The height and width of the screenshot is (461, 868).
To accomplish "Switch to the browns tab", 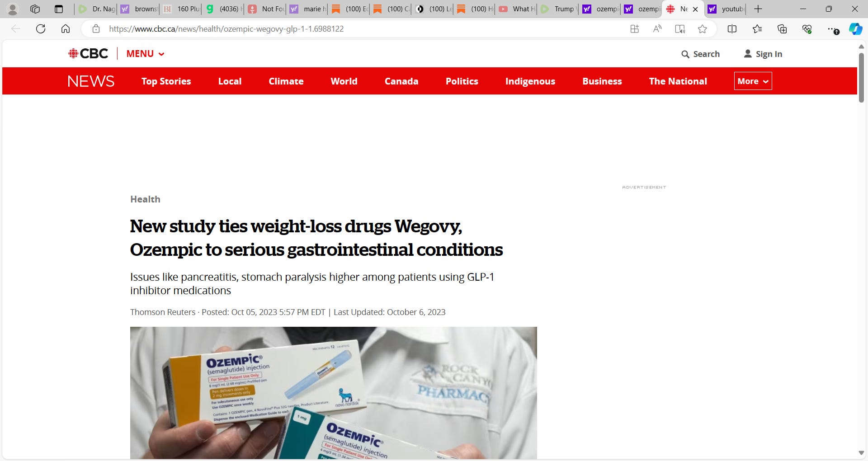I will point(139,9).
